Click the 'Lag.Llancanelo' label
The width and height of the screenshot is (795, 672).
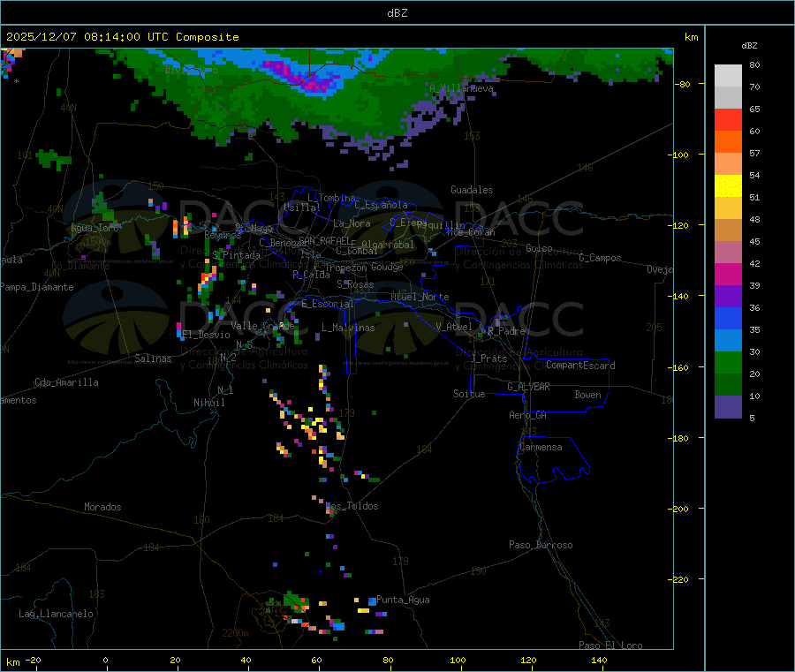click(x=56, y=614)
